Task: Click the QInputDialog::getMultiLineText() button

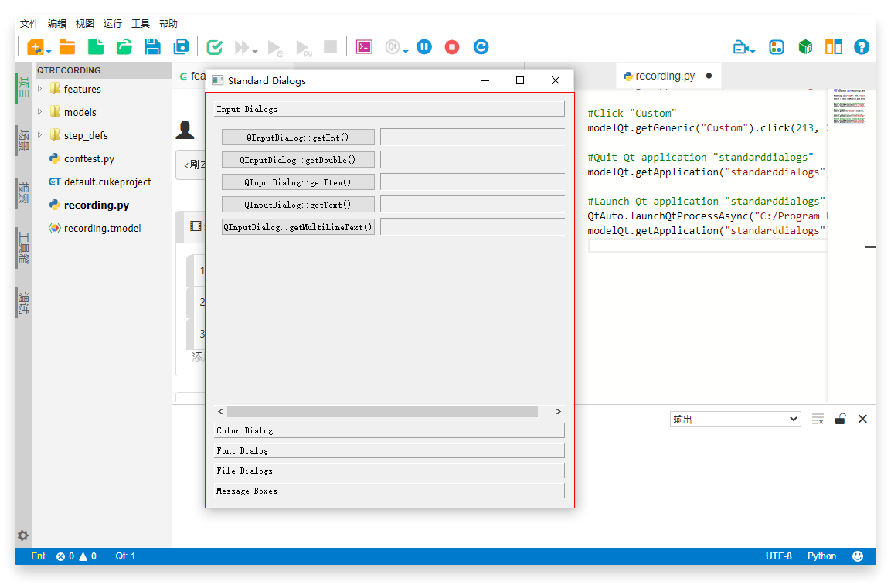Action: (298, 227)
